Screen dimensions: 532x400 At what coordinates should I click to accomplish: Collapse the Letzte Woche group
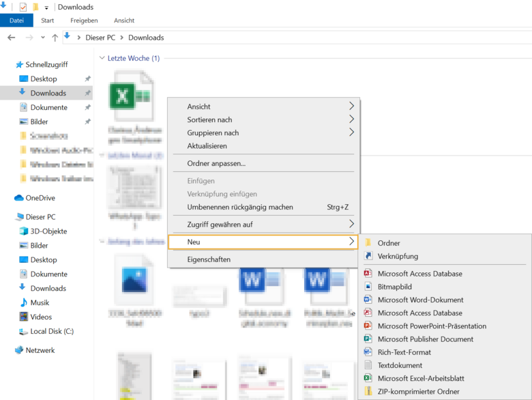point(102,58)
